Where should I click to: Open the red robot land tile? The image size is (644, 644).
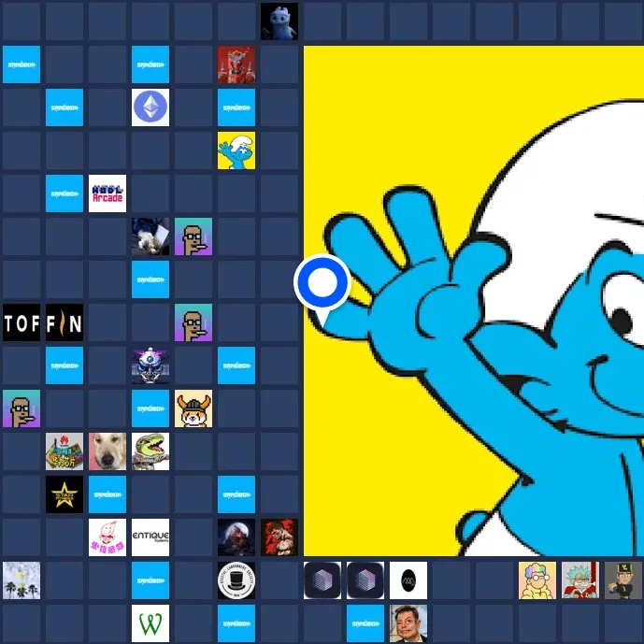point(236,64)
